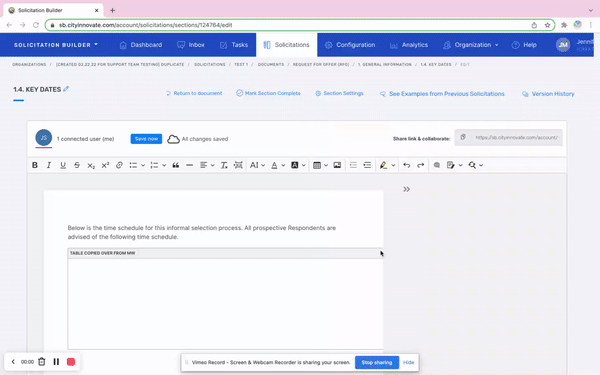Increase the indent level
Viewport: 600px width, 375px height.
(x=367, y=165)
